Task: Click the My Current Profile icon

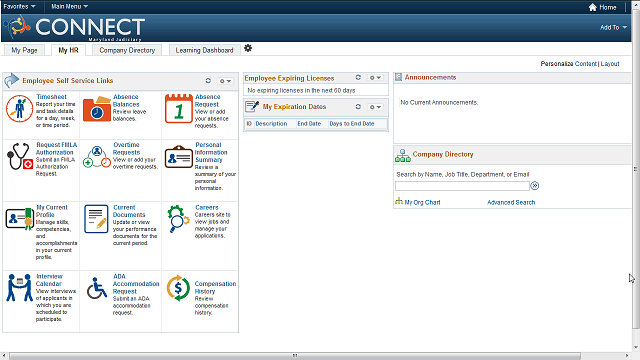Action: point(19,219)
